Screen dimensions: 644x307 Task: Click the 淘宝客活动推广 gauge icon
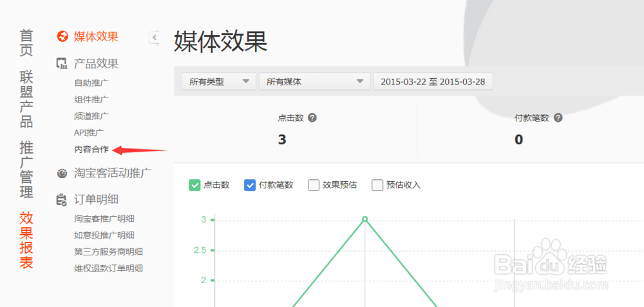(62, 173)
